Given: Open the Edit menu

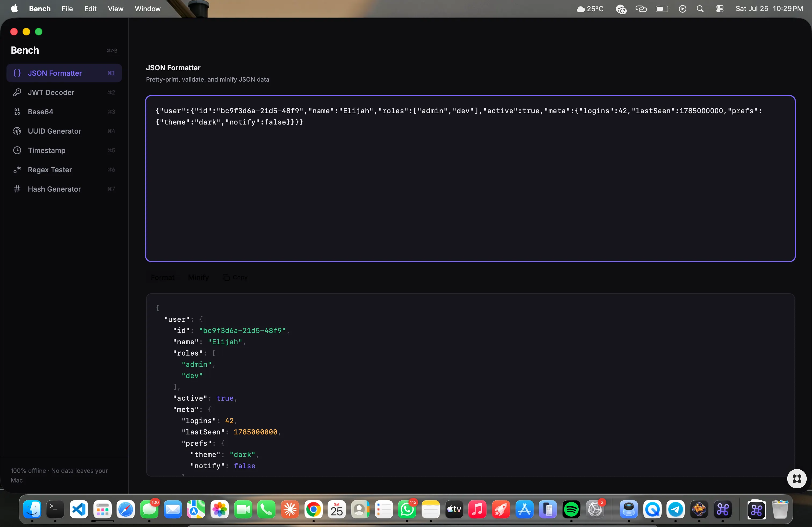Looking at the screenshot, I should click(90, 9).
